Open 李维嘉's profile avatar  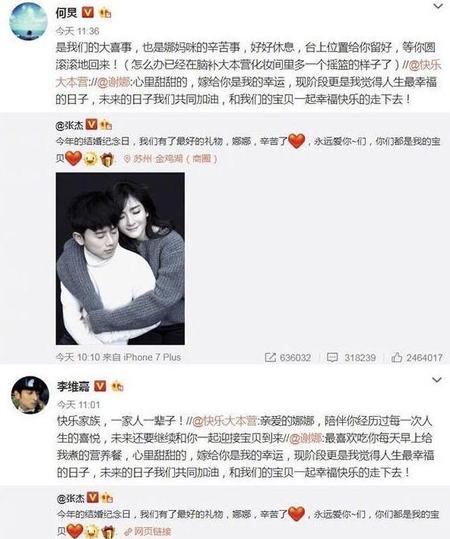pyautogui.click(x=30, y=395)
